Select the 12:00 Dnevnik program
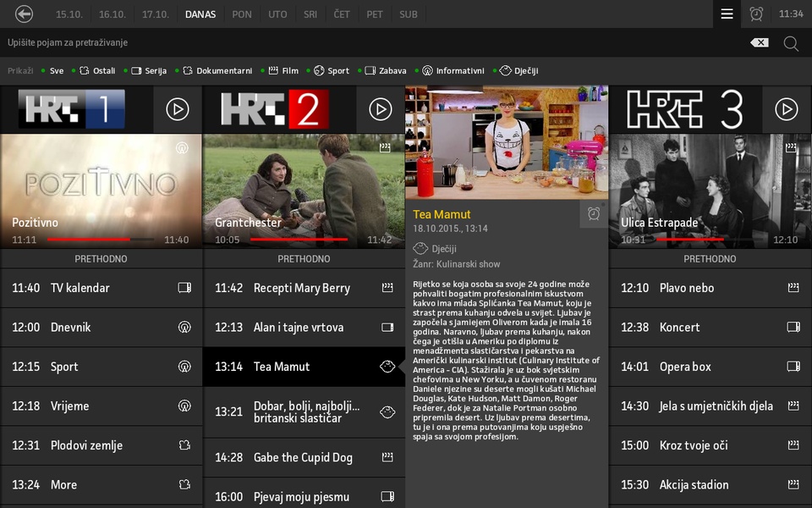This screenshot has width=812, height=508. (x=101, y=327)
